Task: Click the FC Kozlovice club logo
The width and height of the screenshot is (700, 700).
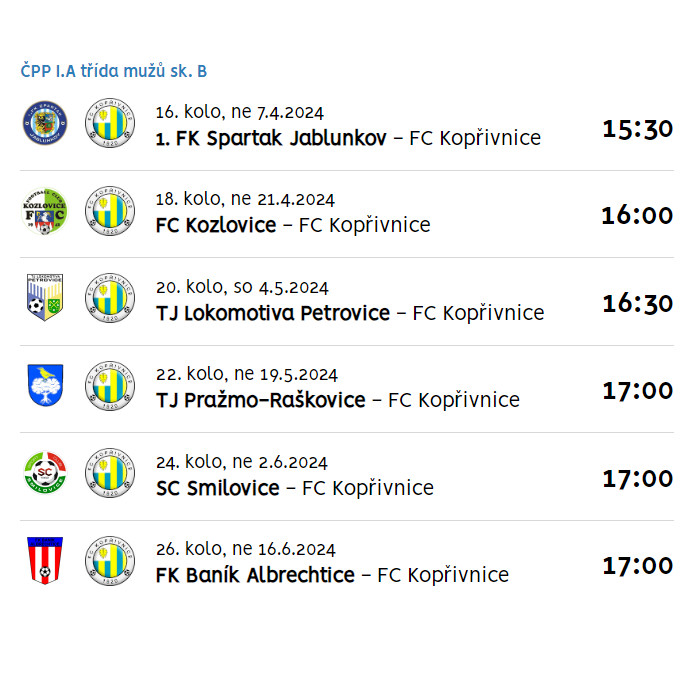Action: coord(45,211)
